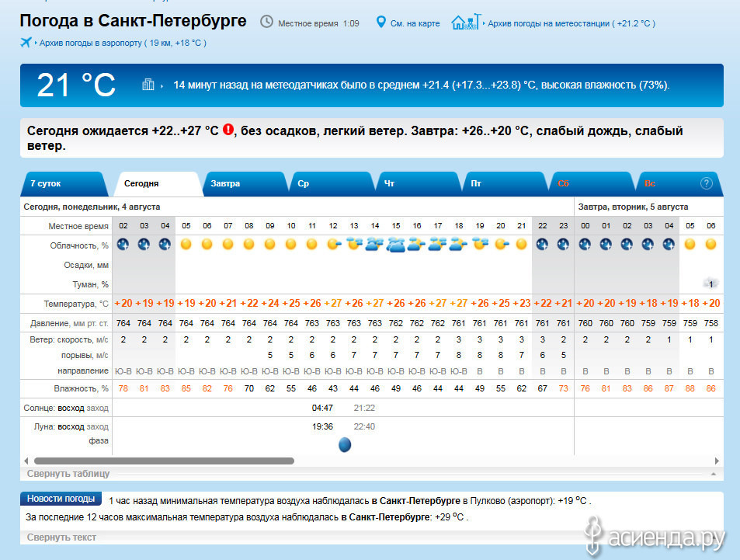Select the Сб forecast tab
Viewport: 740px width, 560px height.
click(563, 184)
